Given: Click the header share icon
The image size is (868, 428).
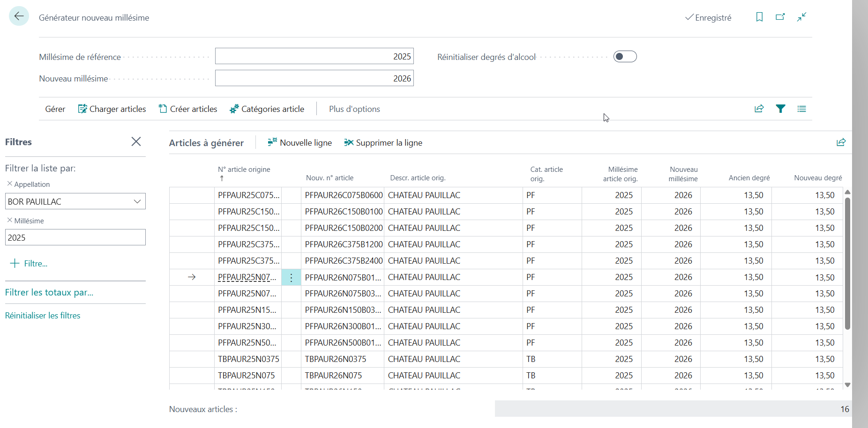Looking at the screenshot, I should [x=759, y=109].
